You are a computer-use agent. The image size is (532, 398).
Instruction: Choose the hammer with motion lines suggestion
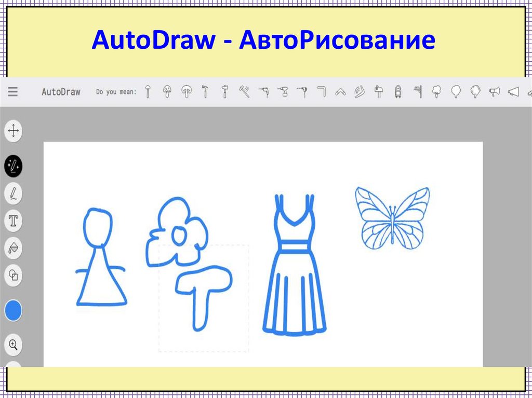tap(244, 92)
